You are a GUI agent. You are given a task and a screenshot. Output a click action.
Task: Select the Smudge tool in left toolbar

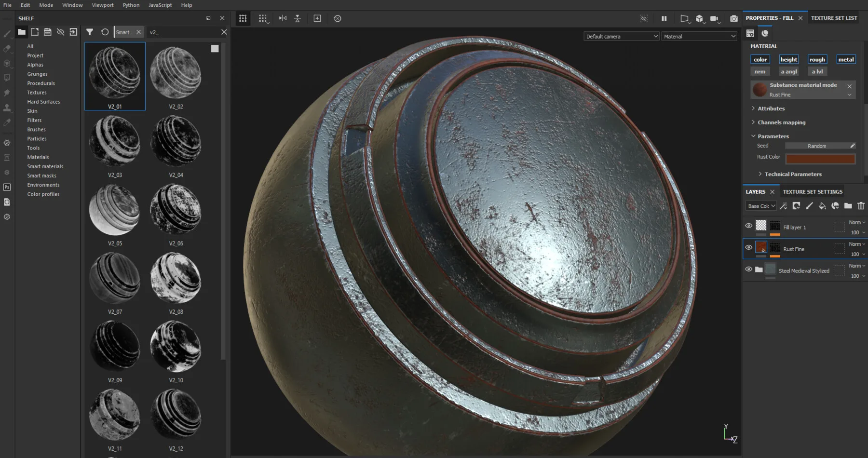[x=7, y=93]
